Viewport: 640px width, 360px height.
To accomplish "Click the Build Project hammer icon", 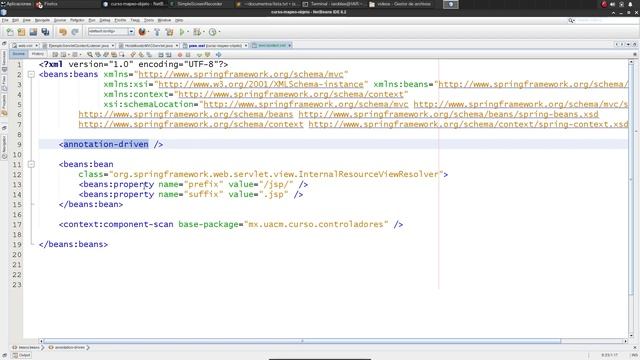I will click(x=157, y=32).
